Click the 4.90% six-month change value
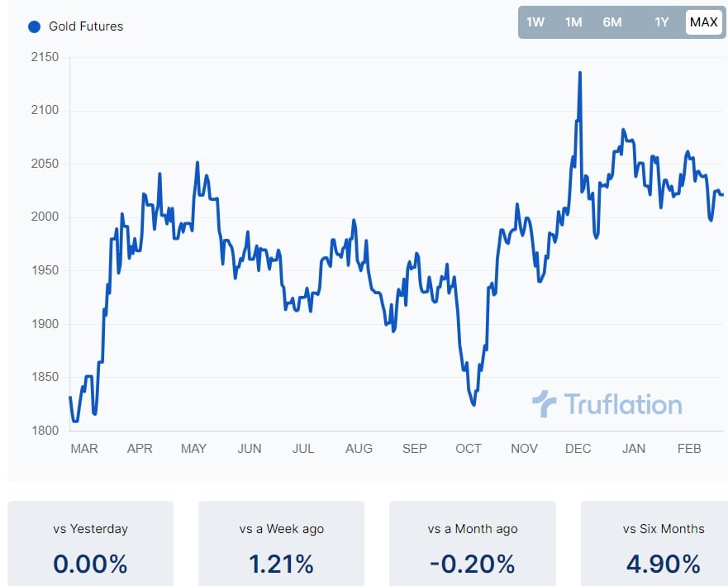This screenshot has height=586, width=728. click(x=664, y=565)
